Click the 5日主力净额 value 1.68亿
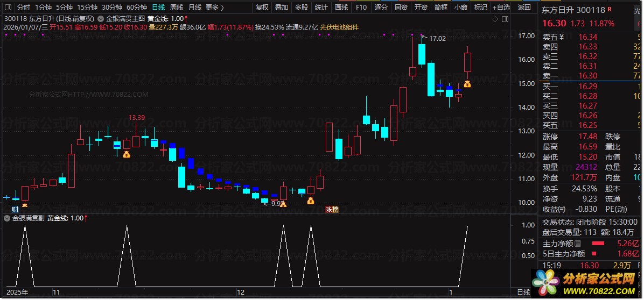This screenshot has height=300, width=644. click(627, 254)
